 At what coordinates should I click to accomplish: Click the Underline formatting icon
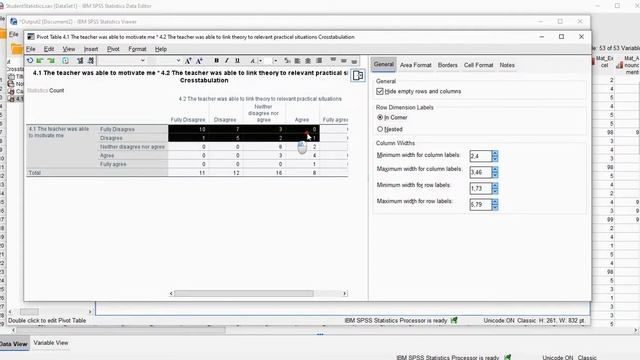[237, 60]
